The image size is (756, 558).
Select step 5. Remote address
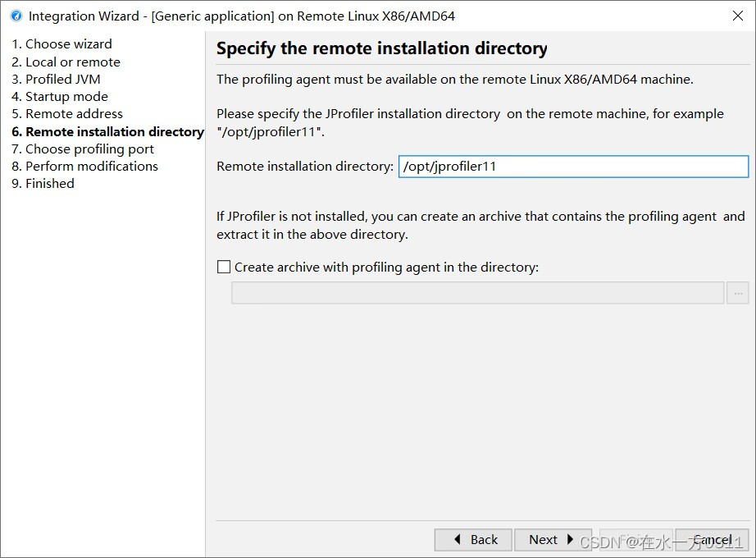[x=67, y=114]
